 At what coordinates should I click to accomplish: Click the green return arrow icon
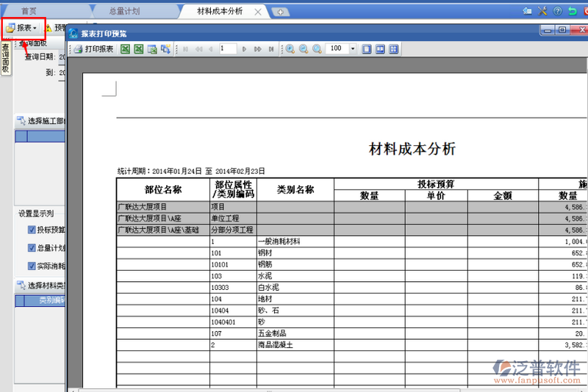click(x=573, y=11)
